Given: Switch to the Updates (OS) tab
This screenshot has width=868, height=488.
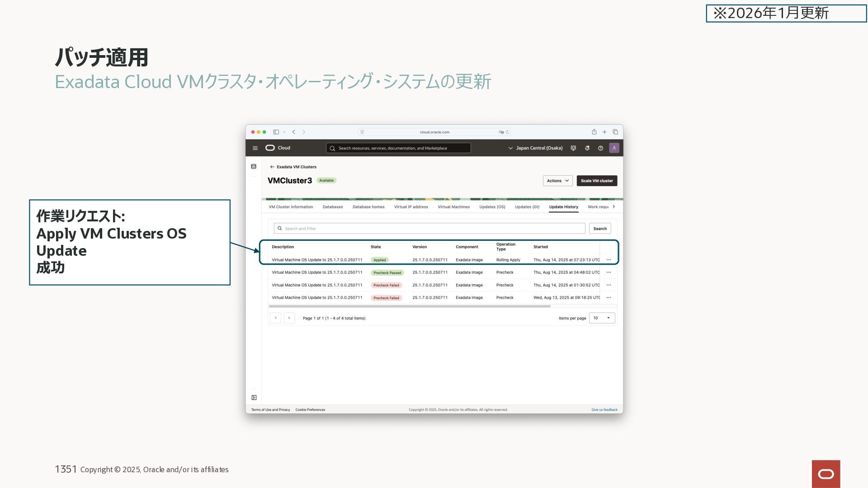Looking at the screenshot, I should pos(492,207).
